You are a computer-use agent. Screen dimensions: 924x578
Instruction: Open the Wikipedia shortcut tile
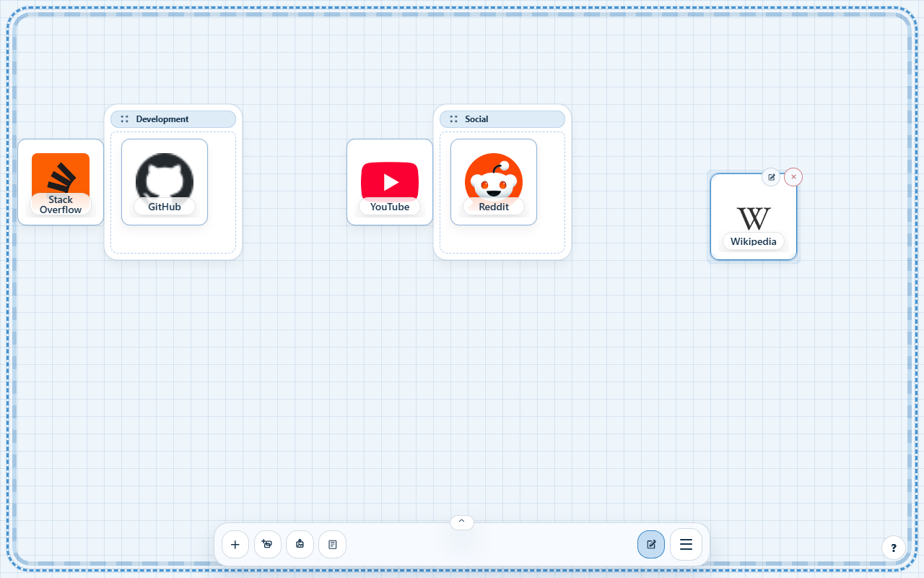click(x=754, y=217)
